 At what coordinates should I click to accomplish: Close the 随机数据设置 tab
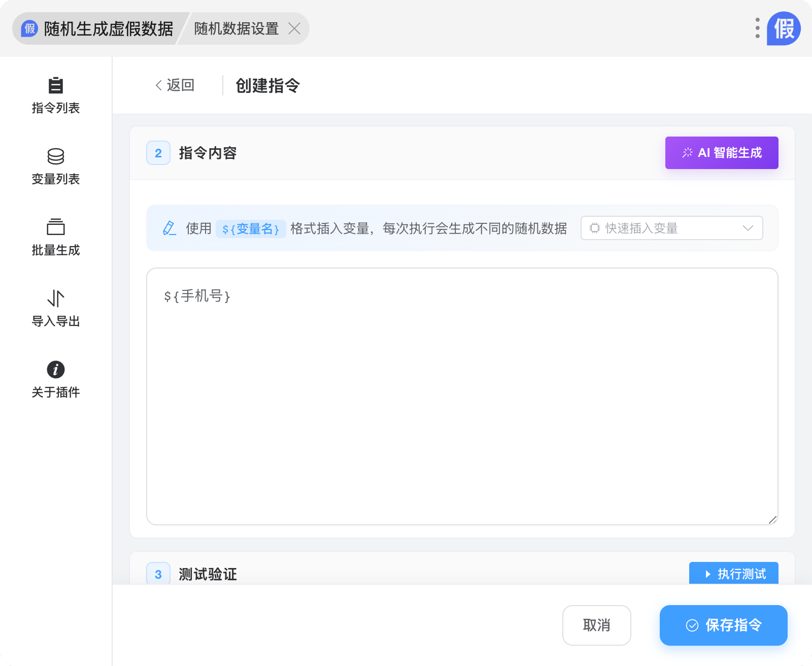pyautogui.click(x=294, y=28)
